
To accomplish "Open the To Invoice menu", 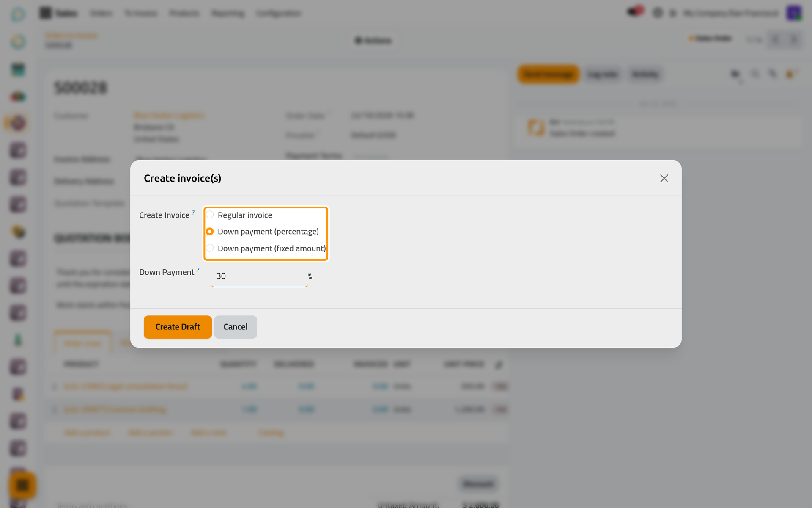I will (x=141, y=13).
